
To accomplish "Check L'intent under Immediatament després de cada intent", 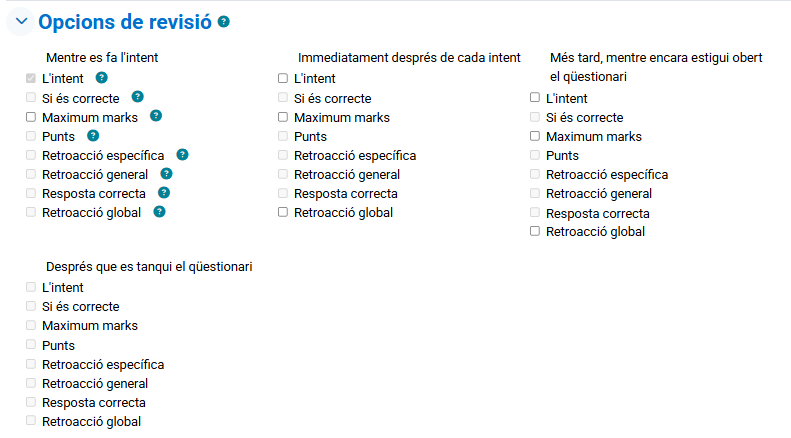I will point(283,79).
